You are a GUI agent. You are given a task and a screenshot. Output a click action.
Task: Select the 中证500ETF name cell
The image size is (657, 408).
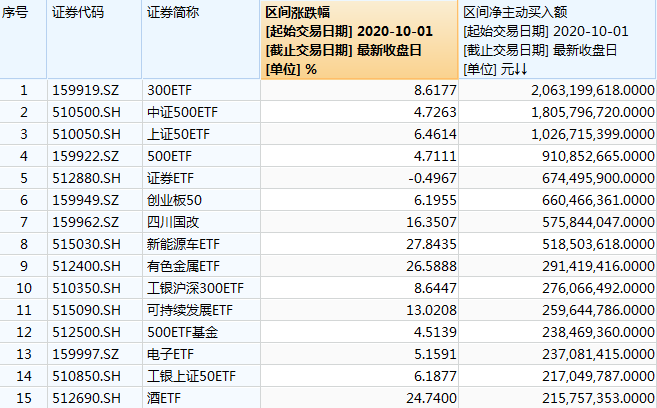pos(183,112)
